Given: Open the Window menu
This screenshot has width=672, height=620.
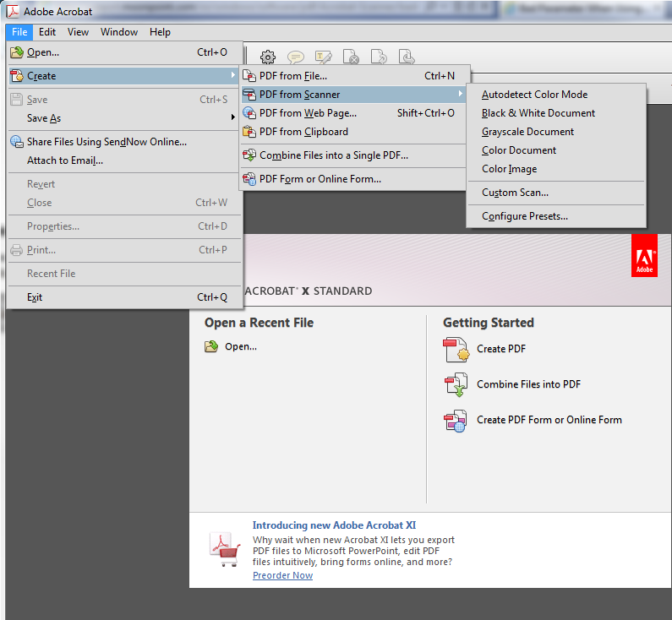Looking at the screenshot, I should coord(119,32).
